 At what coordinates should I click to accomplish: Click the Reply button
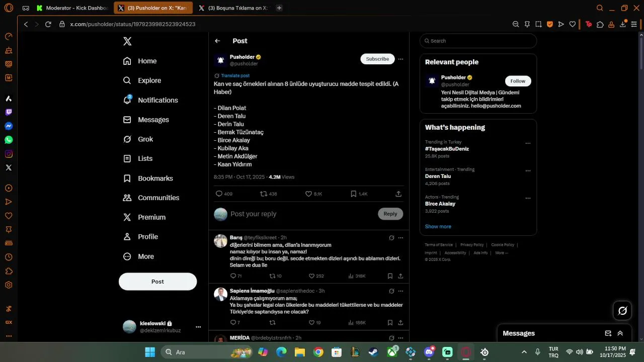point(390,214)
